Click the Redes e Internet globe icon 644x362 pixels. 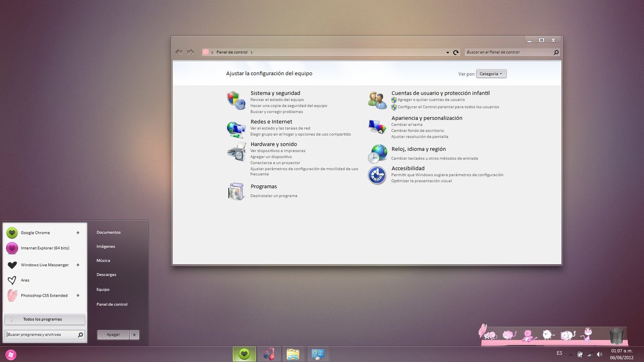pos(236,129)
